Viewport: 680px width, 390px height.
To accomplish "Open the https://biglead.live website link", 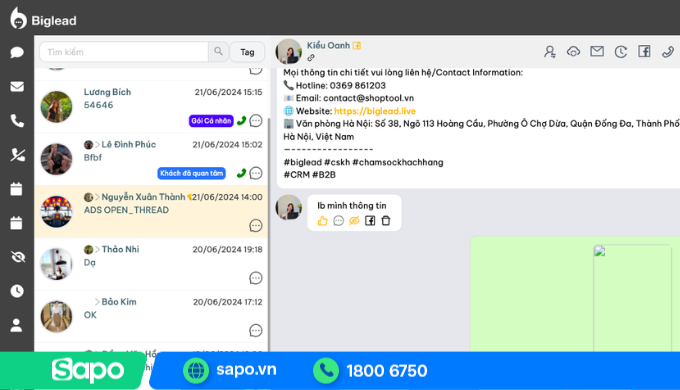I will tap(375, 111).
